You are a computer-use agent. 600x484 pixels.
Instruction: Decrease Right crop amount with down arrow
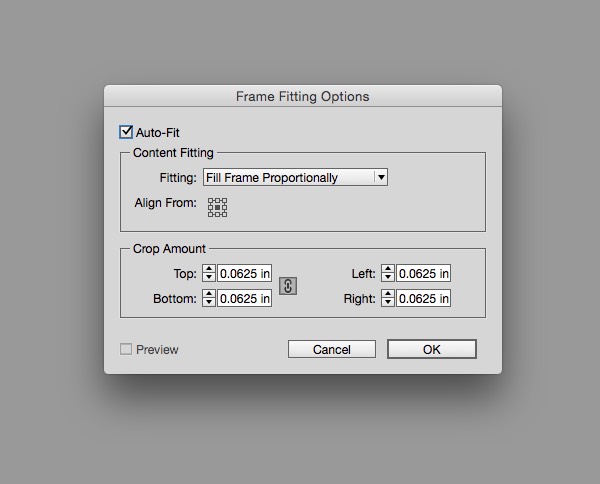(388, 302)
